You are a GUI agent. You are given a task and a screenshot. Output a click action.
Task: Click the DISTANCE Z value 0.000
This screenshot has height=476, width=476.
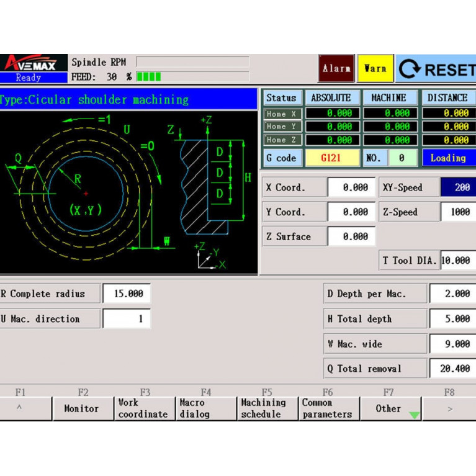449,140
